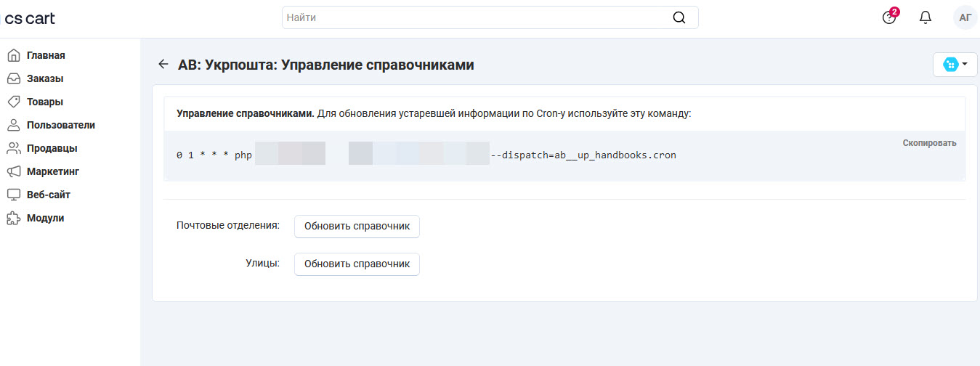Open the Маркетинг menu item
980x366 pixels.
pyautogui.click(x=53, y=171)
